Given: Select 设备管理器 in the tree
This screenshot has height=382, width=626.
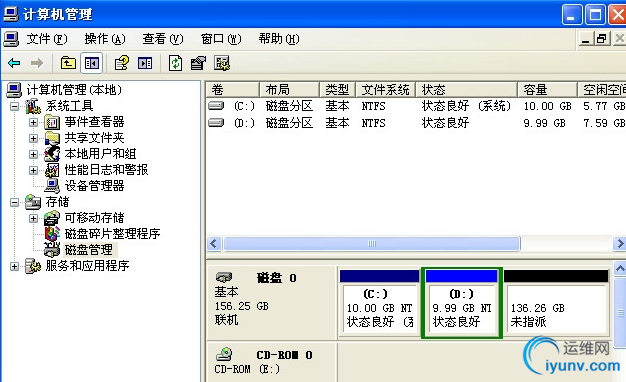Looking at the screenshot, I should tap(95, 186).
